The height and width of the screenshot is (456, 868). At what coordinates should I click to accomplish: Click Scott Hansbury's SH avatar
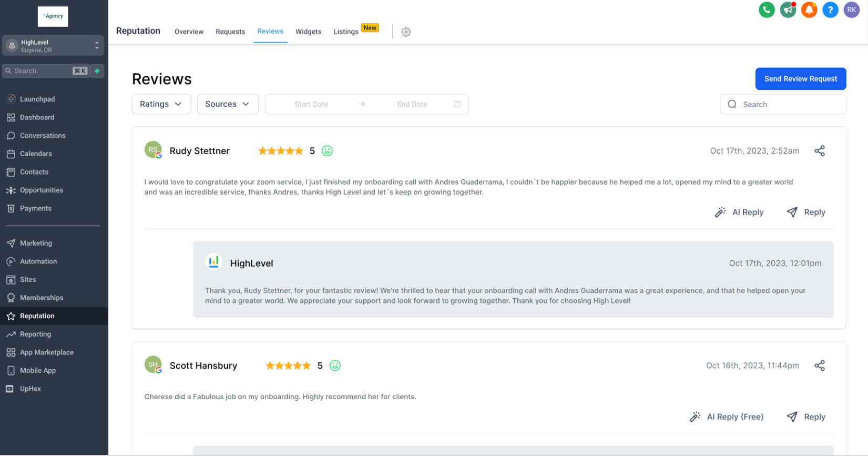pos(153,364)
